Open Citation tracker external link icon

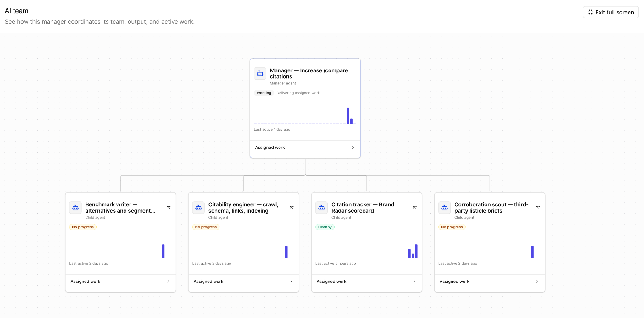tap(414, 208)
